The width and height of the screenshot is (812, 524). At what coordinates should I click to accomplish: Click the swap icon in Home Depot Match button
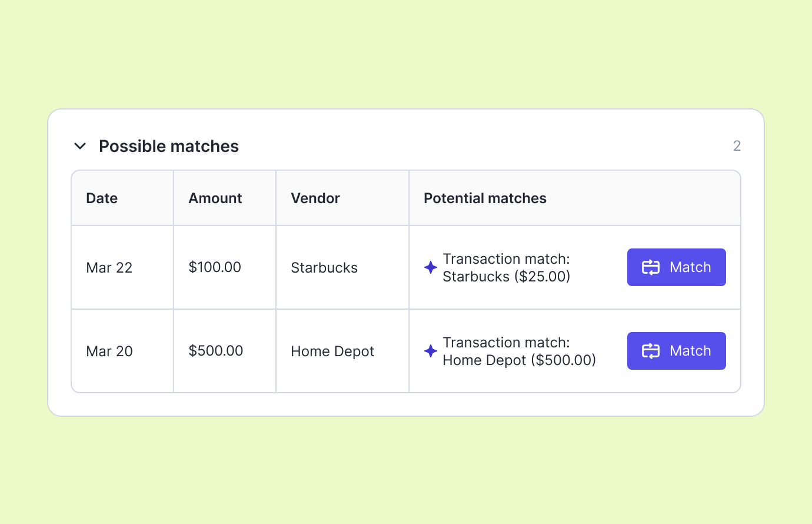pyautogui.click(x=650, y=351)
